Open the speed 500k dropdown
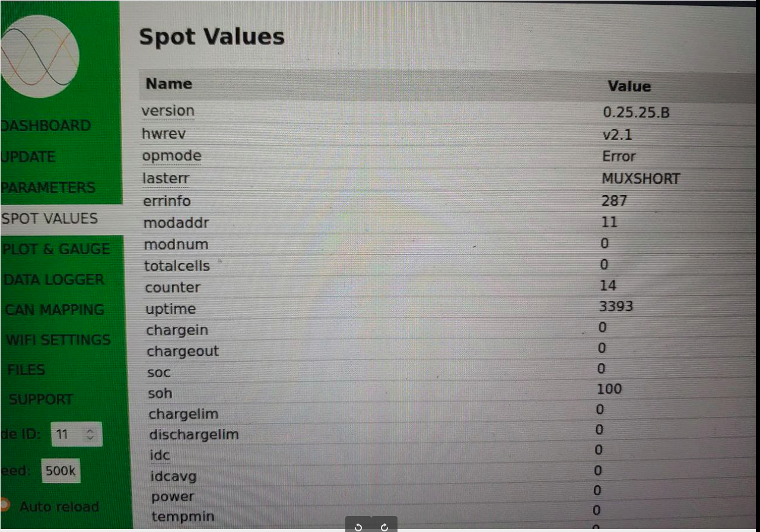Image resolution: width=760 pixels, height=532 pixels. click(61, 472)
